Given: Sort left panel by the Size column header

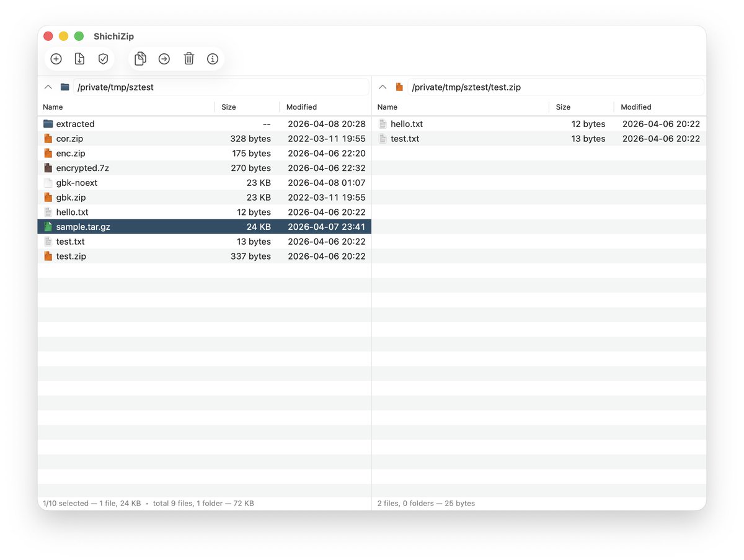Looking at the screenshot, I should tap(228, 107).
